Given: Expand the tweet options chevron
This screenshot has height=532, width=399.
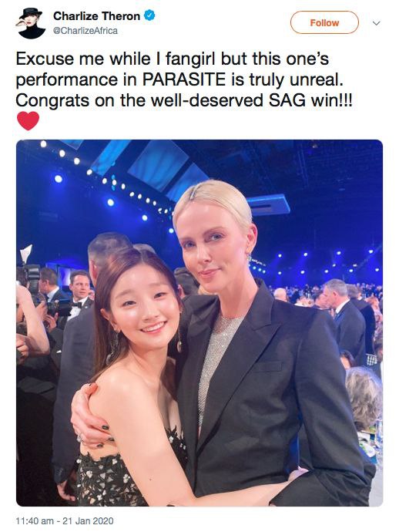Looking at the screenshot, I should (x=377, y=23).
